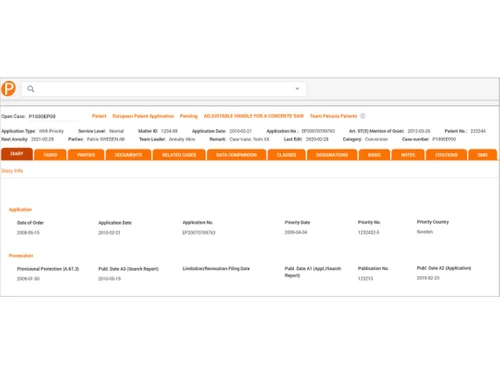Select the BASIC tab

[x=374, y=155]
